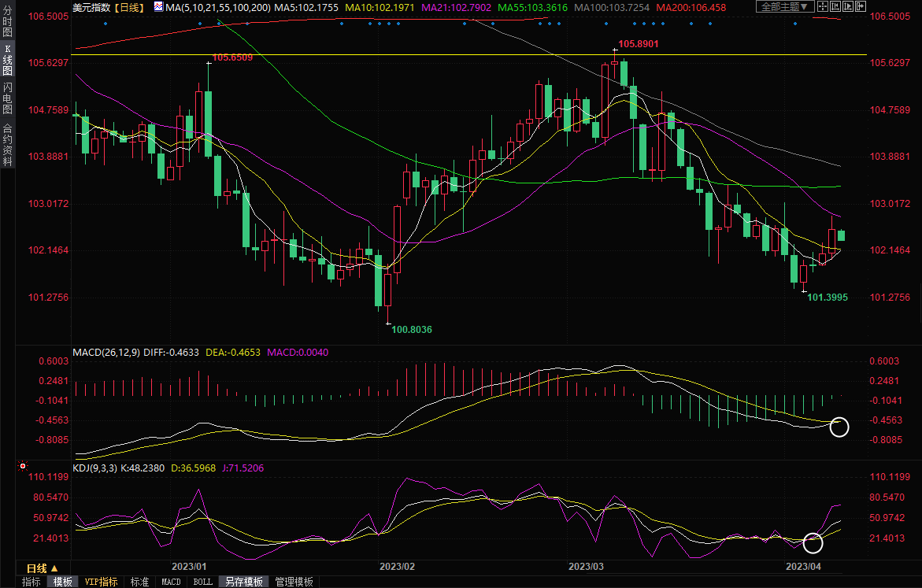The height and width of the screenshot is (588, 922).
Task: Click the small red circle icon beside KDJ
Action: point(23,468)
